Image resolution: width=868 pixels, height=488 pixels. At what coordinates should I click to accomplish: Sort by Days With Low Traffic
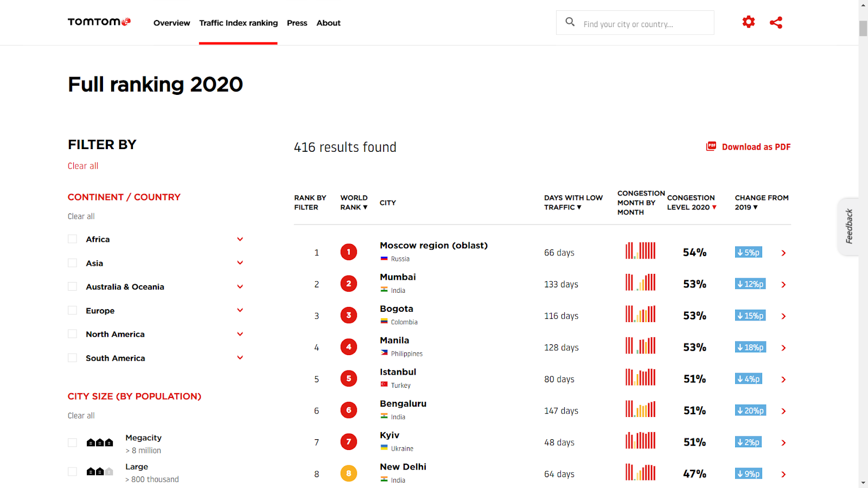pos(573,202)
